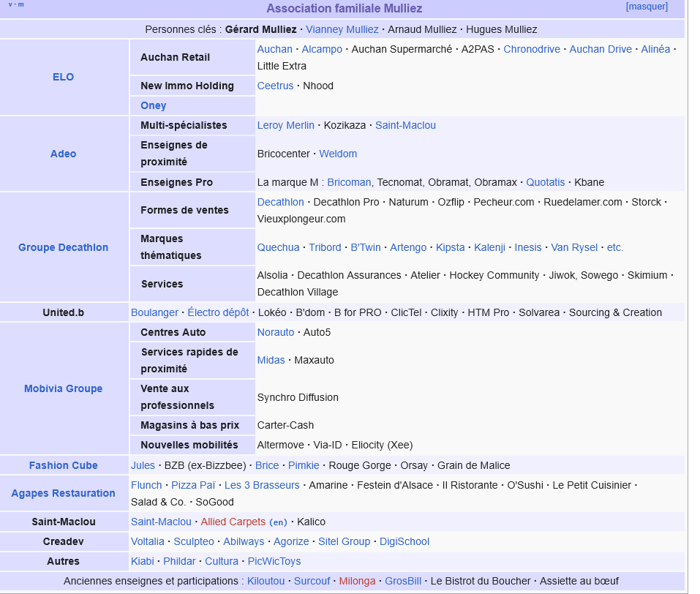Click the red Allied Carpets link
Viewport: 700px width, 594px height.
point(233,522)
